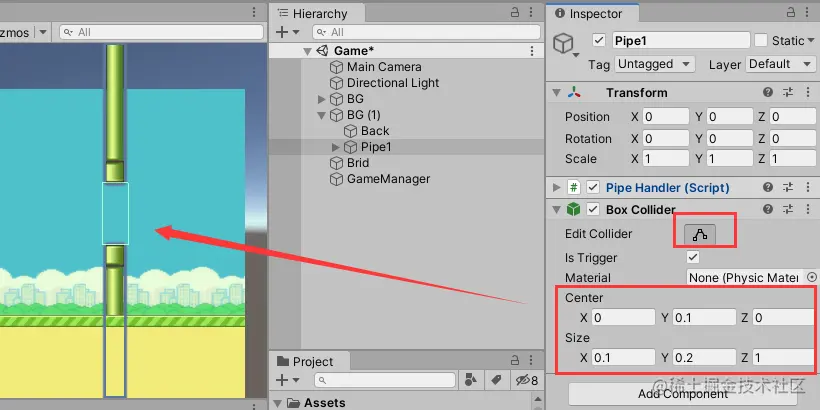The image size is (820, 410).
Task: Open the Gizmos dropdown arrow in Scene view
Action: coord(43,32)
